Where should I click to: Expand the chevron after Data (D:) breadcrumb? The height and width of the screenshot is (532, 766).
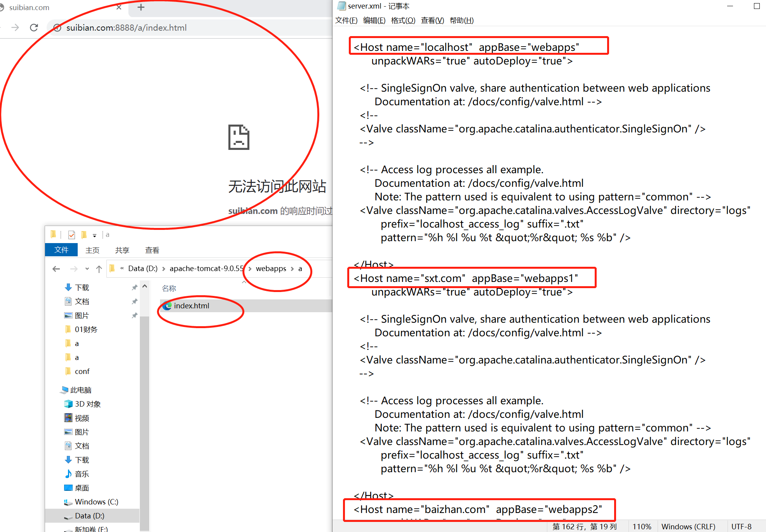(x=164, y=269)
